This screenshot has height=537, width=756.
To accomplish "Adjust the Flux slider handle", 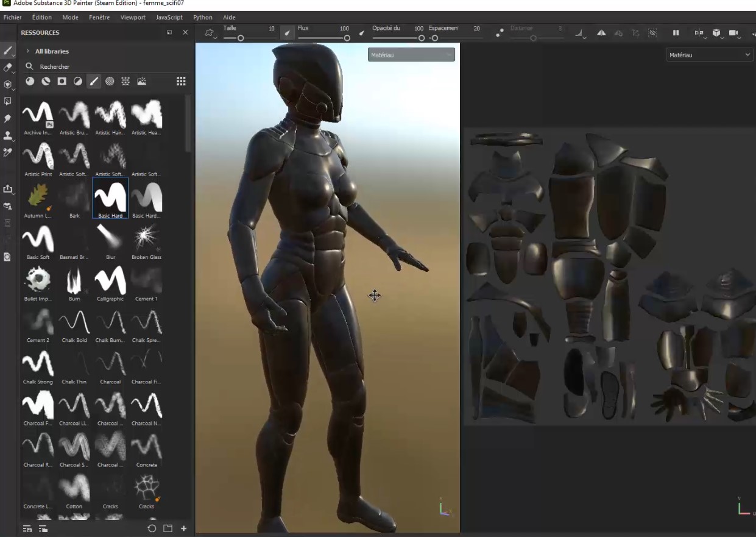I will tap(347, 38).
